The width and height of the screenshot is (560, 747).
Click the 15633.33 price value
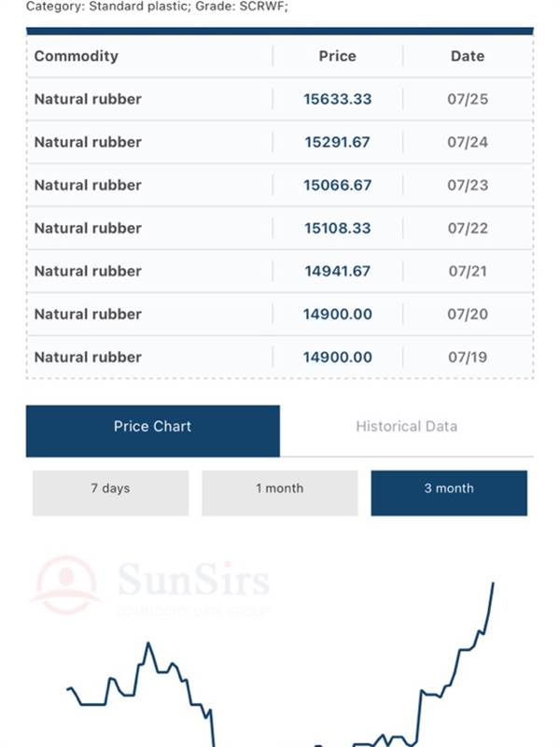pyautogui.click(x=338, y=99)
